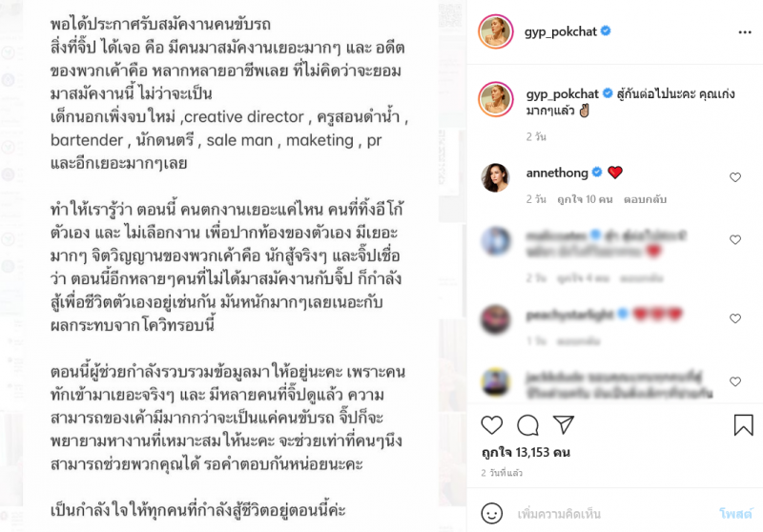
Task: Save post with the bookmark icon
Action: click(743, 424)
